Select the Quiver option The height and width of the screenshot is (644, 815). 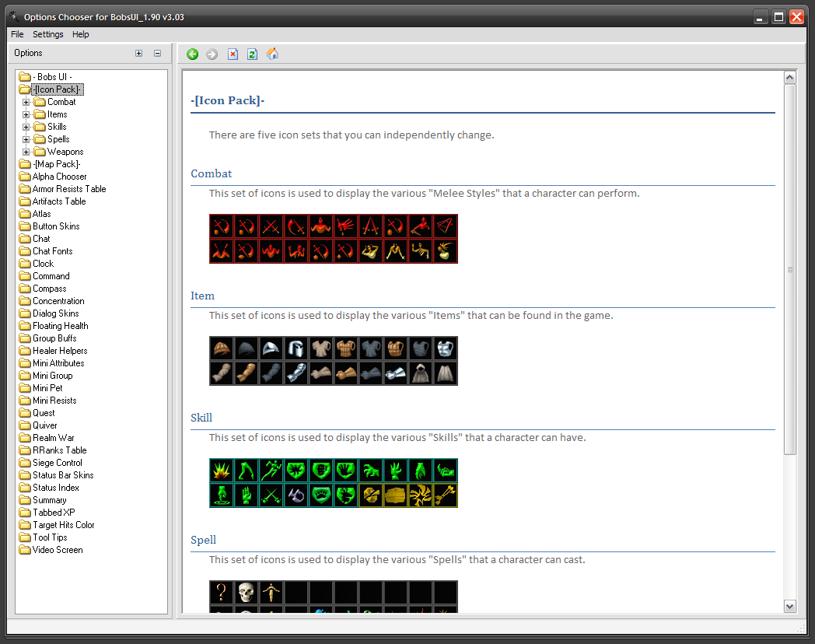38,426
